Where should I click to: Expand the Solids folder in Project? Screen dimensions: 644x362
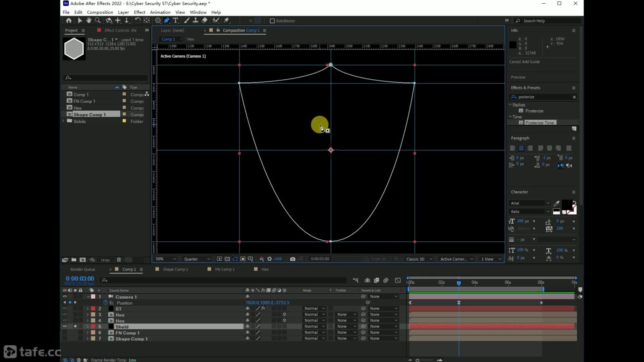tap(63, 121)
